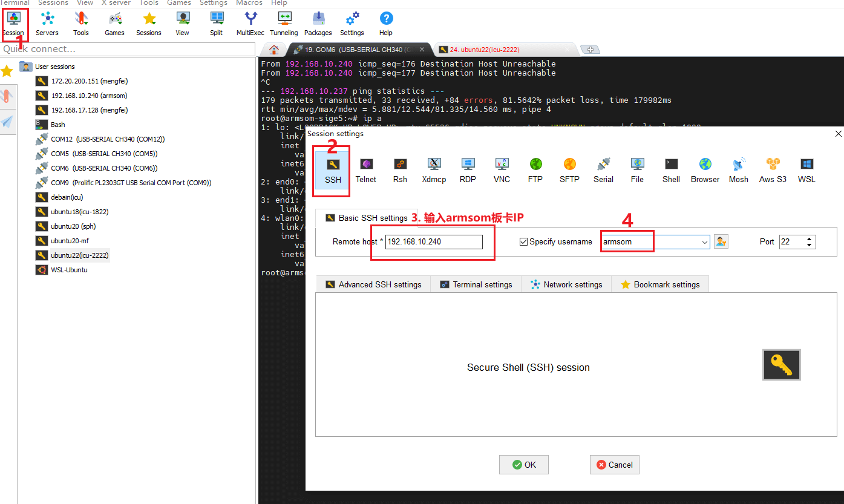Open the Advanced SSH settings tab
Screen dimensions: 844x504
[x=373, y=284]
